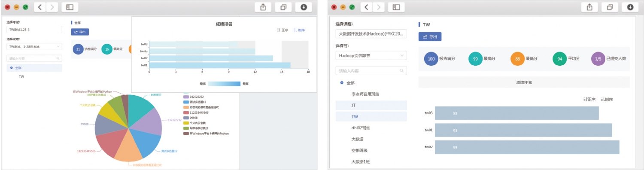Toggle the sidebar icon in left window
The image size is (644, 170).
tap(70, 7)
